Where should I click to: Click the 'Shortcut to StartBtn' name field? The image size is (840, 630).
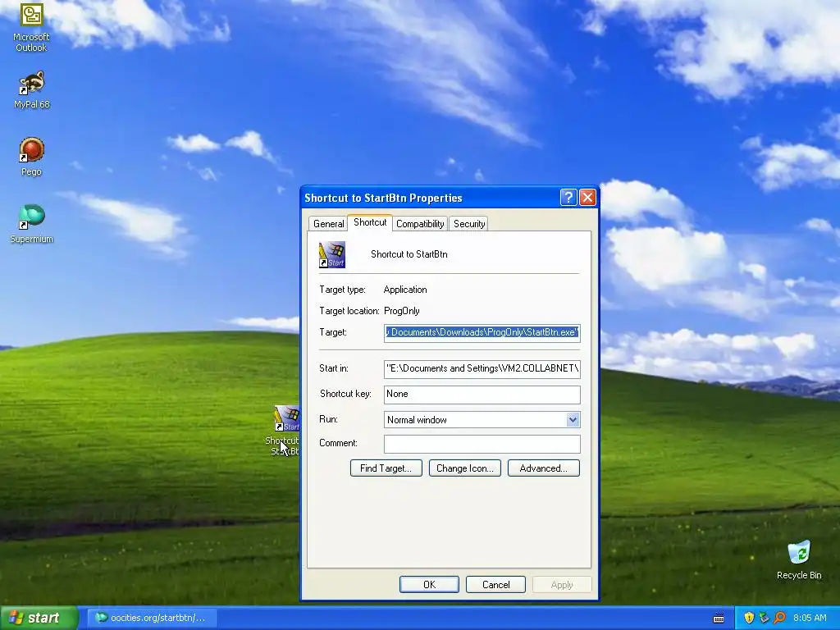pos(409,254)
